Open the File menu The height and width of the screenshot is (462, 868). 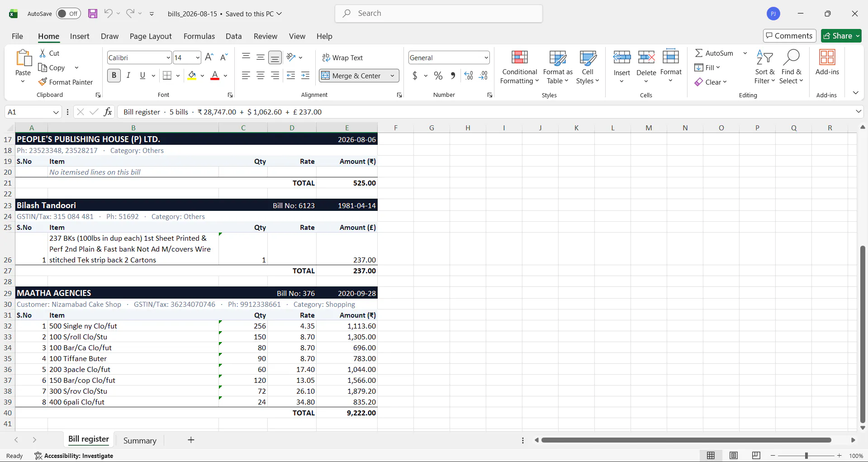[x=17, y=36]
